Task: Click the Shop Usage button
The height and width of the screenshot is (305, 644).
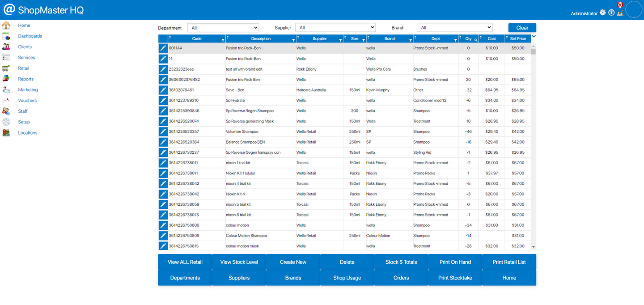Action: (347, 278)
